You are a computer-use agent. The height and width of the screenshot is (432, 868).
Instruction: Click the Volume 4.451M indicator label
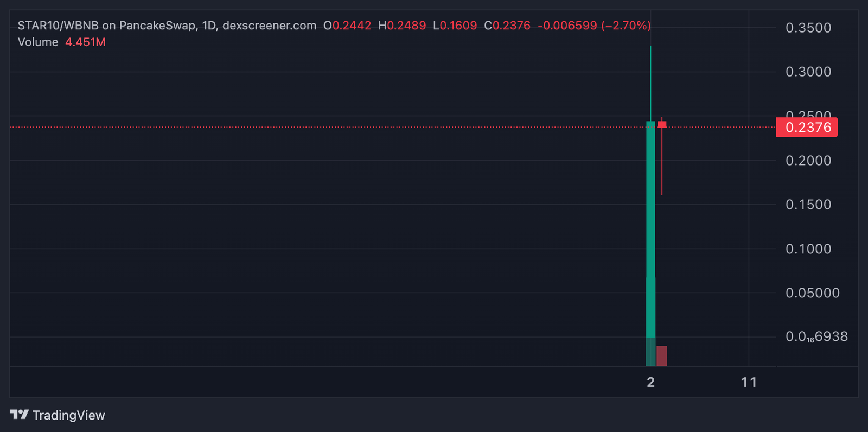(x=61, y=42)
